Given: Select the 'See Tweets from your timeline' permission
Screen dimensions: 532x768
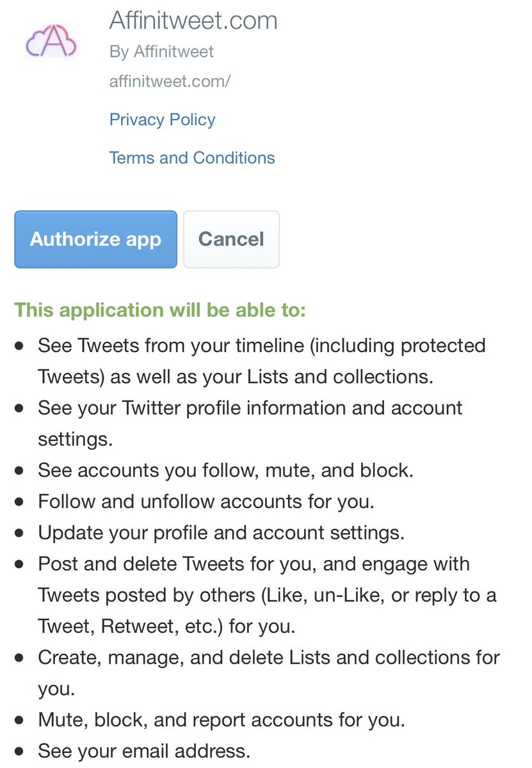Looking at the screenshot, I should pos(261,346).
